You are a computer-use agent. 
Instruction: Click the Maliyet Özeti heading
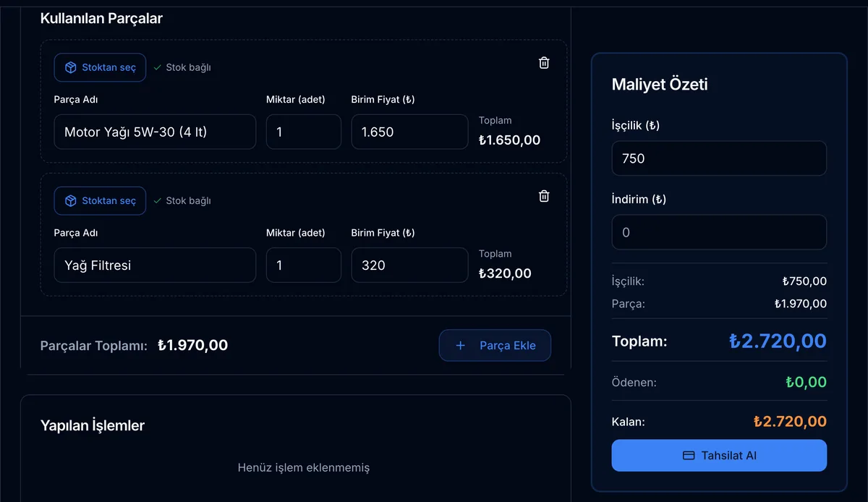click(x=660, y=84)
